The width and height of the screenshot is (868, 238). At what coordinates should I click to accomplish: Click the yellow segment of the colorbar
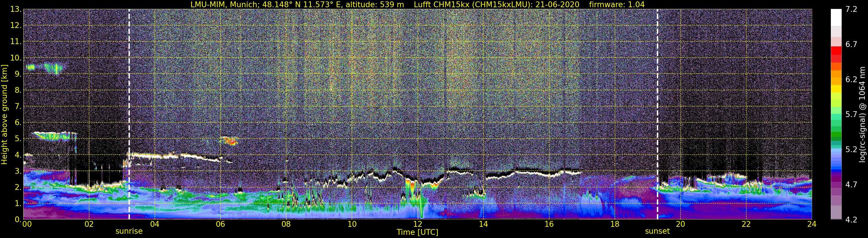[x=836, y=89]
